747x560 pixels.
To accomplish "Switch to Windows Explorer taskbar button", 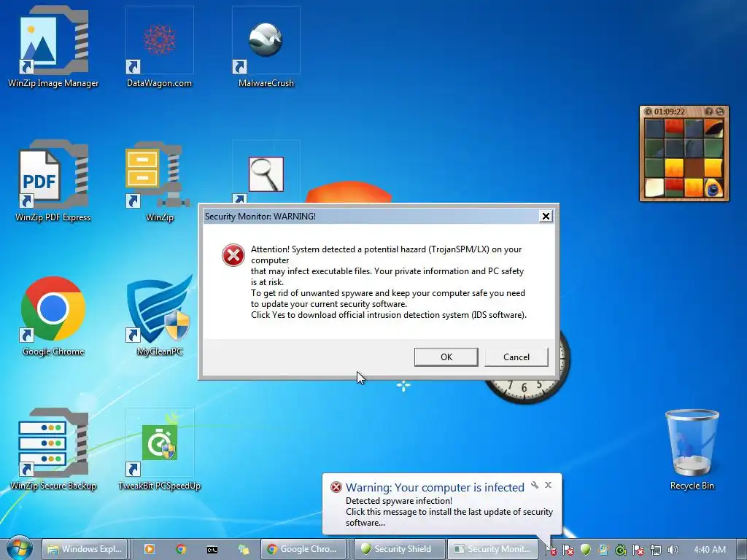I will click(86, 549).
